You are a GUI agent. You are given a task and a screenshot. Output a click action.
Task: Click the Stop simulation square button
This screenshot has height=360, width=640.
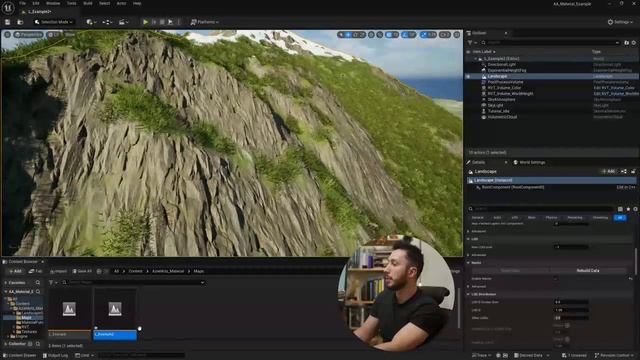(162, 22)
